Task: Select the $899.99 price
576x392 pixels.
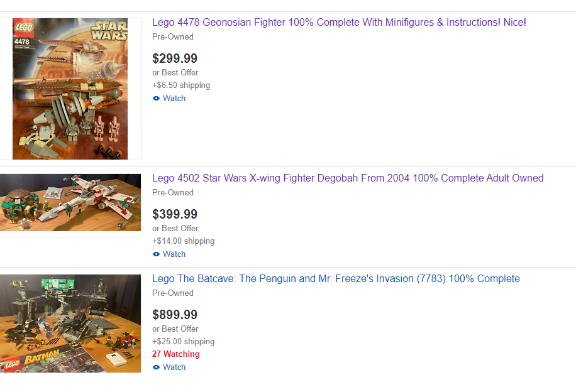Action: pyautogui.click(x=175, y=315)
